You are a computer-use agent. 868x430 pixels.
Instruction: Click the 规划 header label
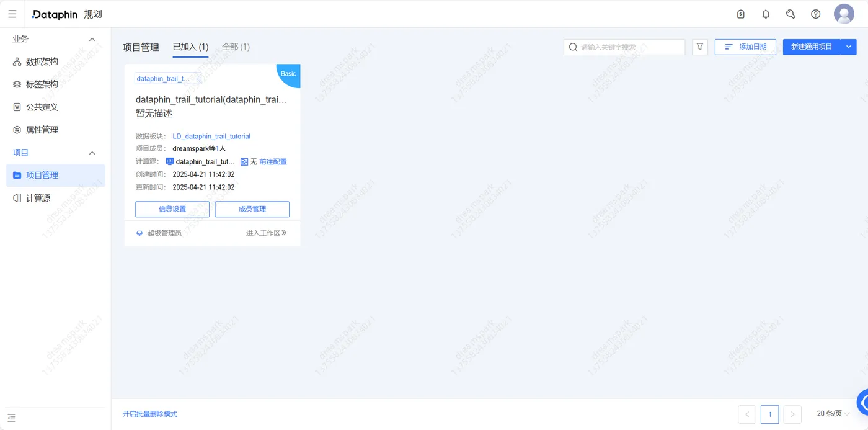click(x=93, y=14)
